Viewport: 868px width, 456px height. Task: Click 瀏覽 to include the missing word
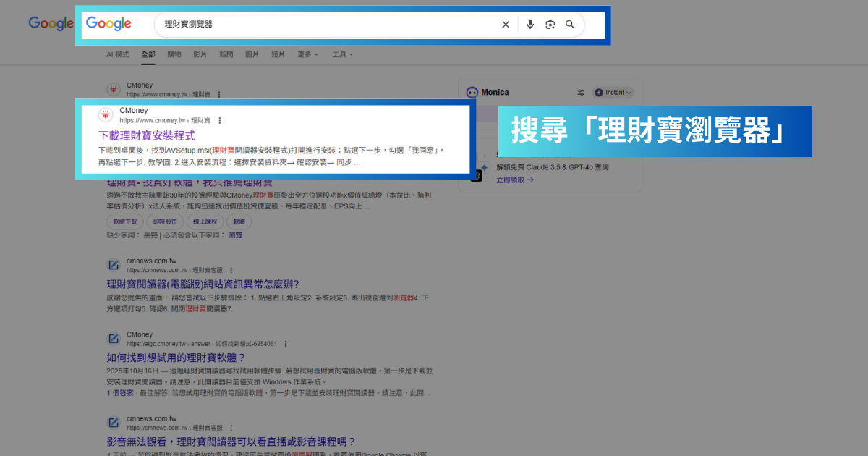(235, 235)
